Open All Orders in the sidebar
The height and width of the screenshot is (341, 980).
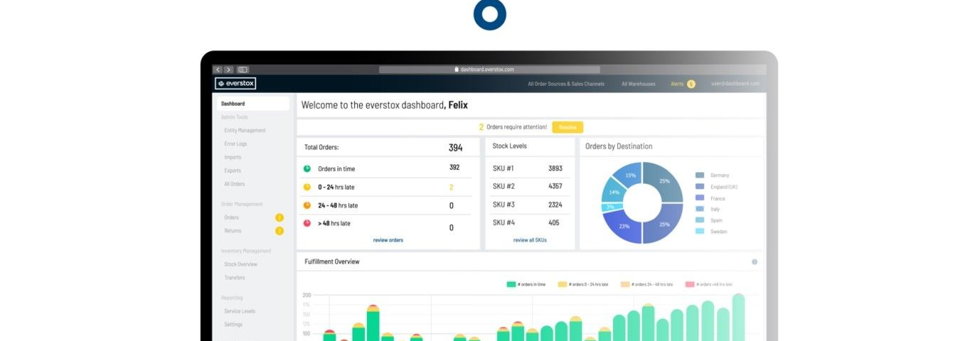click(235, 184)
